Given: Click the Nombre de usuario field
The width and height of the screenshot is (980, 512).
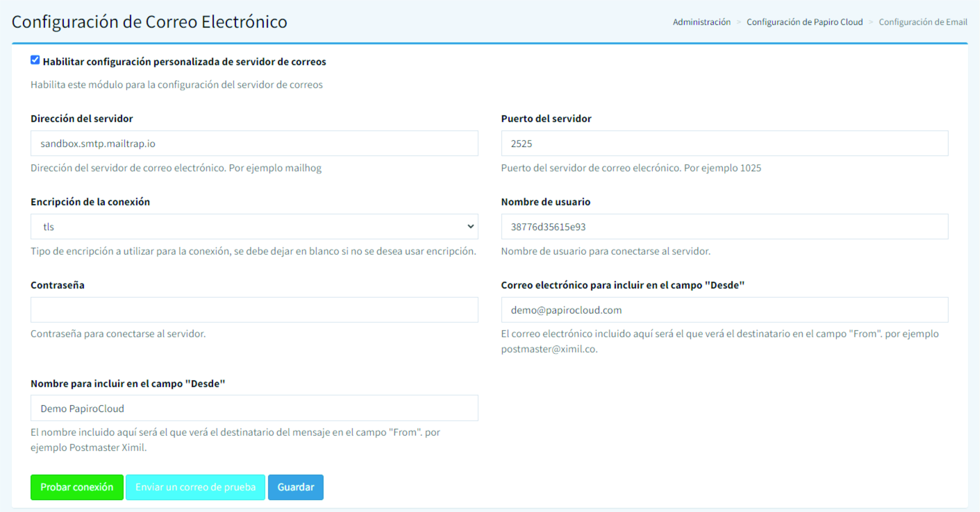Looking at the screenshot, I should tap(724, 227).
